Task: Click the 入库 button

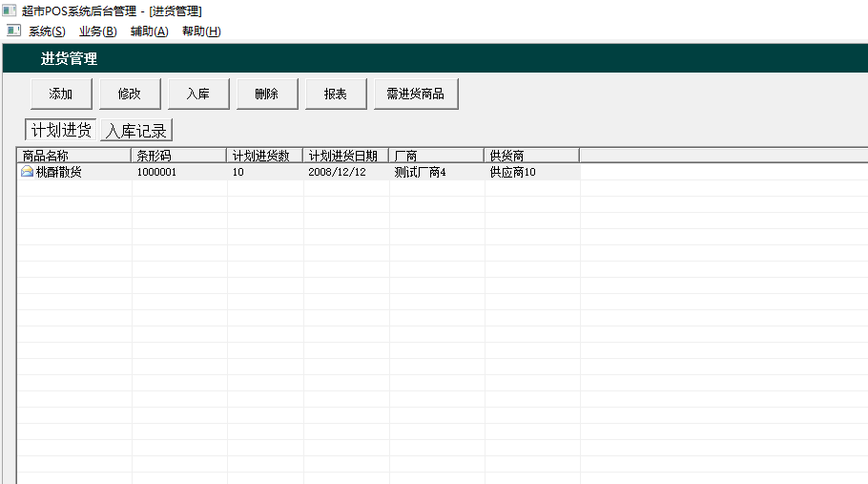Action: [198, 94]
